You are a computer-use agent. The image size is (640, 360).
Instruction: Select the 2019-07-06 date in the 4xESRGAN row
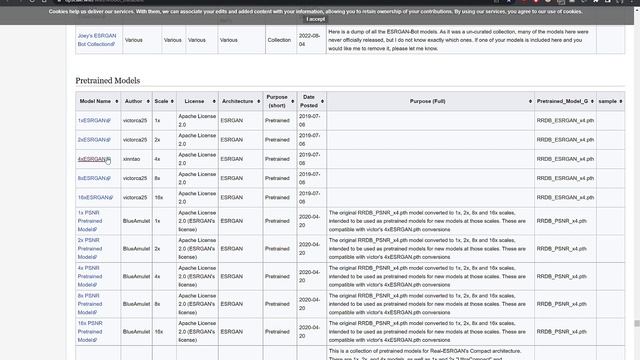(310, 159)
